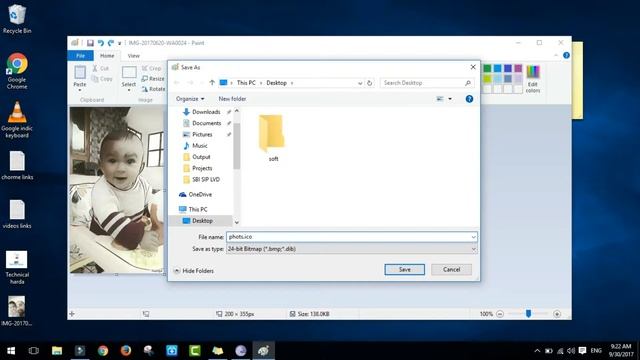Viewport: 640px width, 360px height.
Task: Open Google Chrome desktop shortcut
Action: (17, 71)
